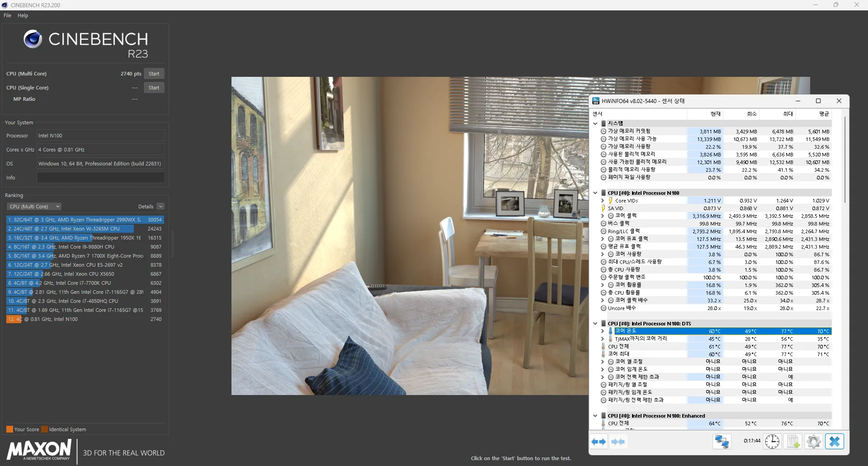Reset the HWiNFO timer with the clock icon
The height and width of the screenshot is (466, 868).
pyautogui.click(x=772, y=442)
